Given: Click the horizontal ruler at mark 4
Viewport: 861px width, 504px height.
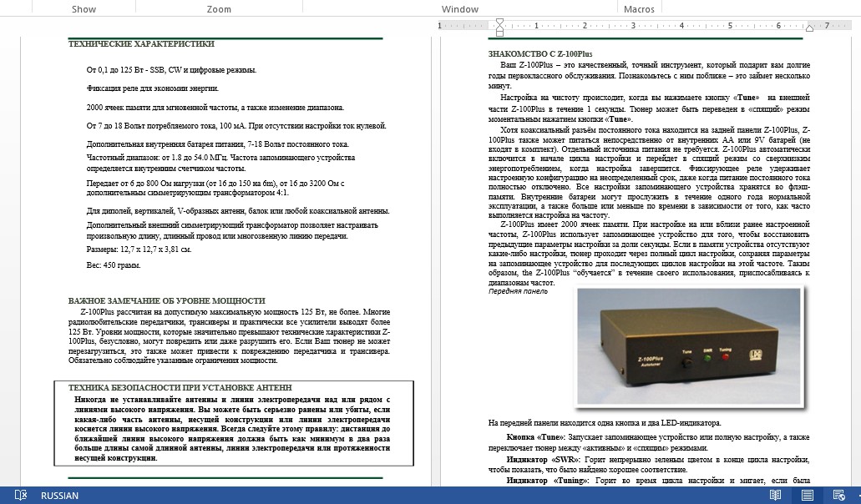Looking at the screenshot, I should [x=681, y=25].
